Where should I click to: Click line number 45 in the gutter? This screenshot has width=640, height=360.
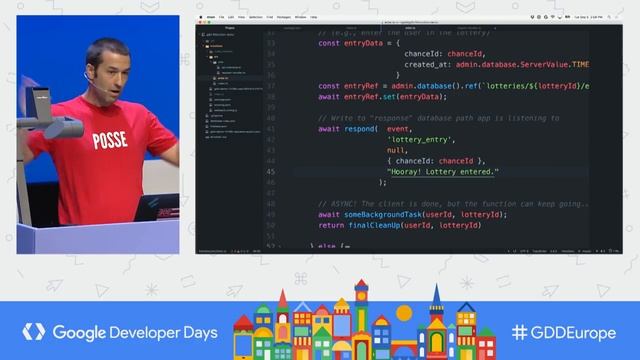point(271,172)
